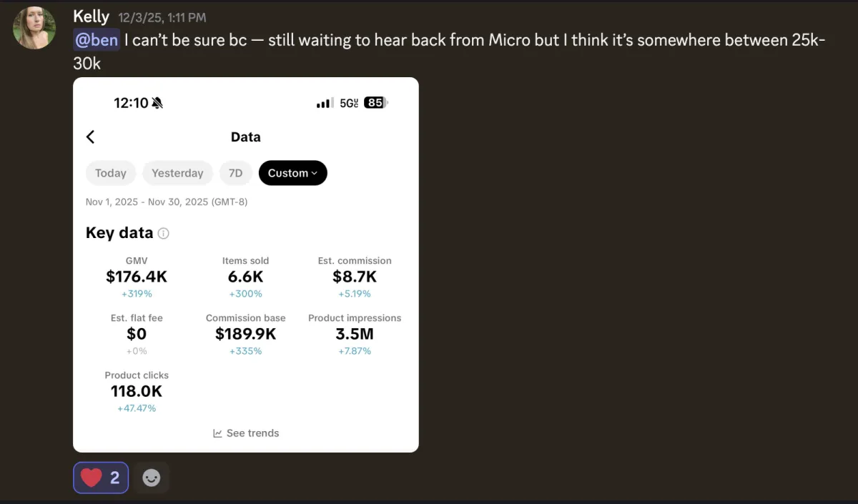Image resolution: width=858 pixels, height=504 pixels.
Task: Click the GMV $176.4K metric
Action: coord(137,276)
